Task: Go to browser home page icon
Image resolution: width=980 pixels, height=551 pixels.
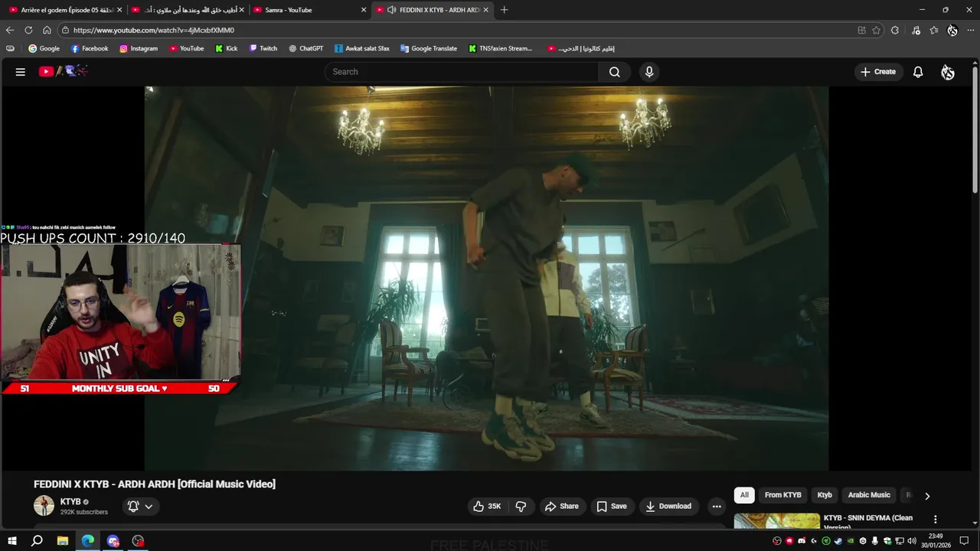Action: (x=47, y=30)
